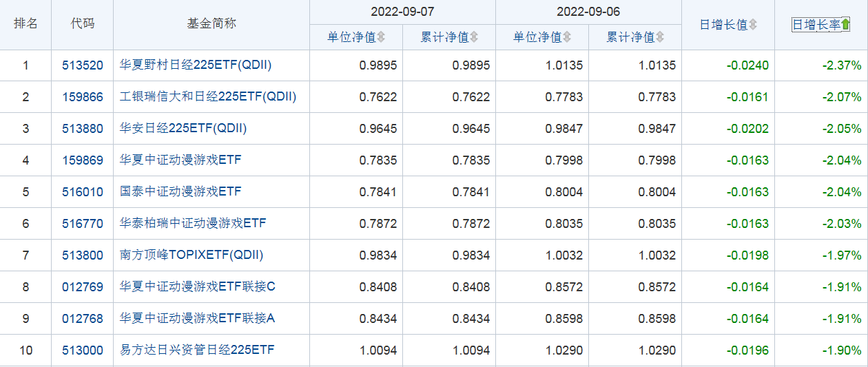
Task: View 国泰中证动漫游戏ETF fund details
Action: [180, 191]
